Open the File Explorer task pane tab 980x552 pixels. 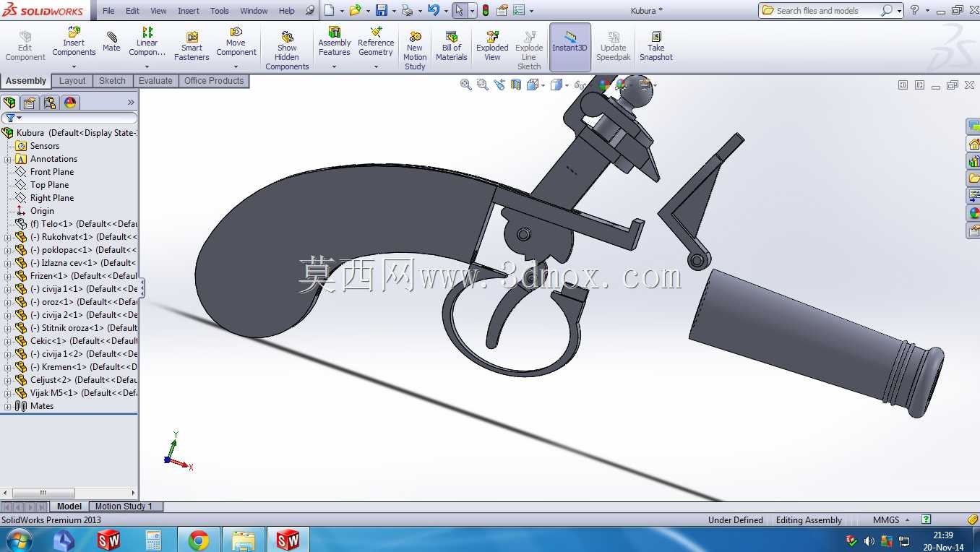pyautogui.click(x=973, y=178)
